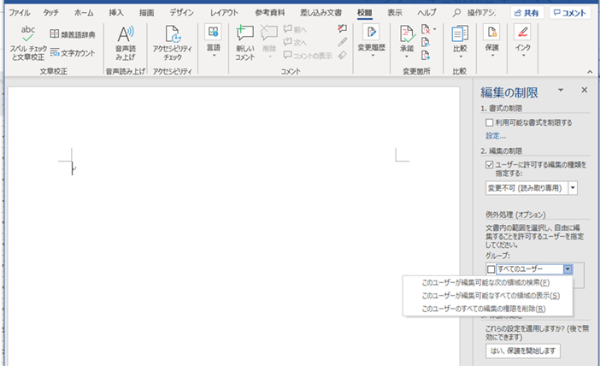The height and width of the screenshot is (366, 600).
Task: Expand the reject change dropdown arrow
Action: pos(434,29)
